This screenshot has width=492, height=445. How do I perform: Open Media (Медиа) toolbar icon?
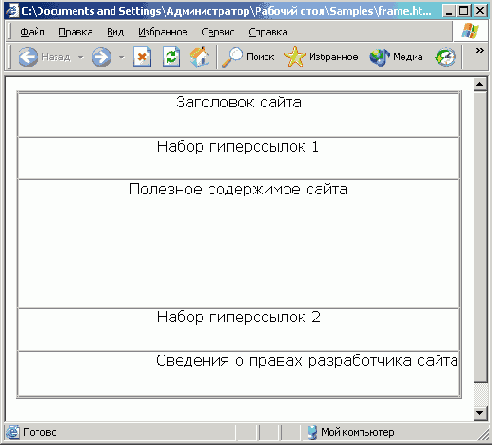[x=379, y=57]
